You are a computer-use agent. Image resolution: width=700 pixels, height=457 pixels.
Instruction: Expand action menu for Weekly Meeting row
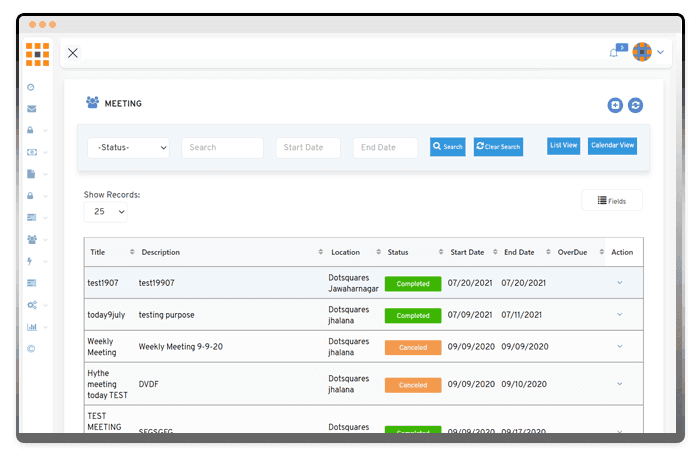tap(620, 346)
